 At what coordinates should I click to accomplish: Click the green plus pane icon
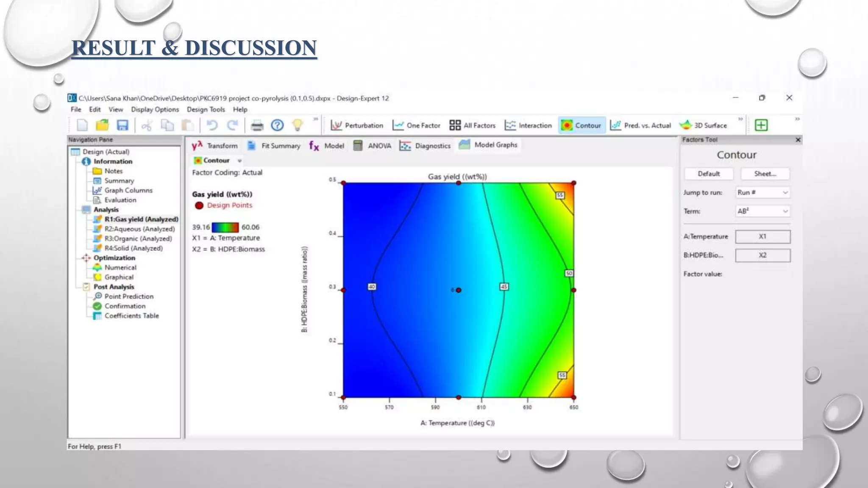click(761, 125)
